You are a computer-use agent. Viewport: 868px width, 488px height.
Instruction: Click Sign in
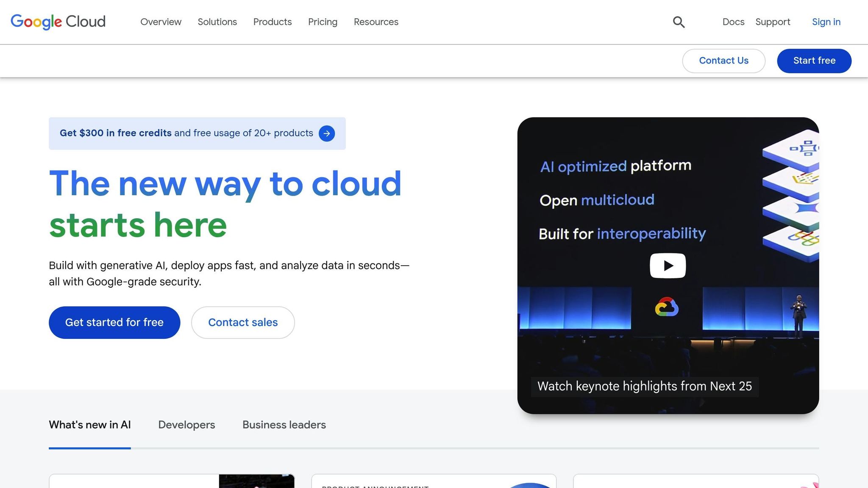826,22
